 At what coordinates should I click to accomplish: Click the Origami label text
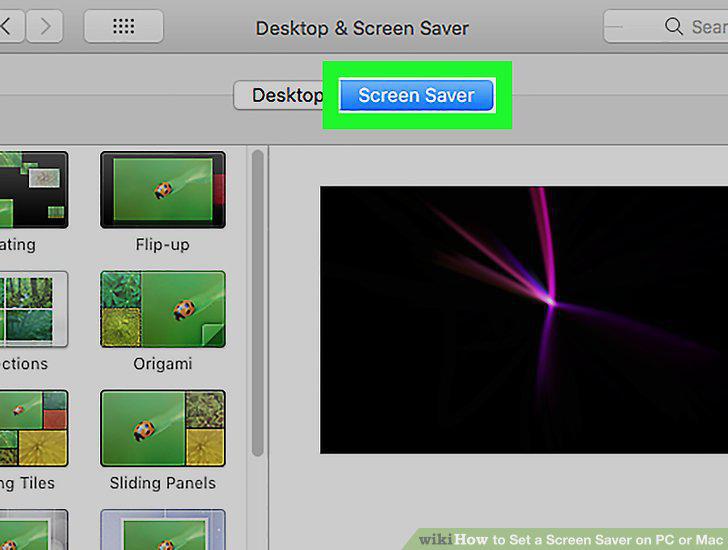162,363
